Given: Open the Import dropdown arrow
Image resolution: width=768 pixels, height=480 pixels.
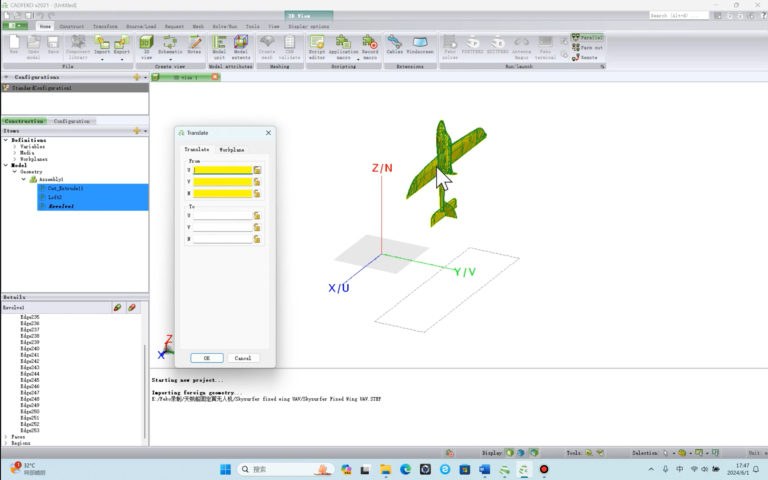Looking at the screenshot, I should tap(102, 60).
